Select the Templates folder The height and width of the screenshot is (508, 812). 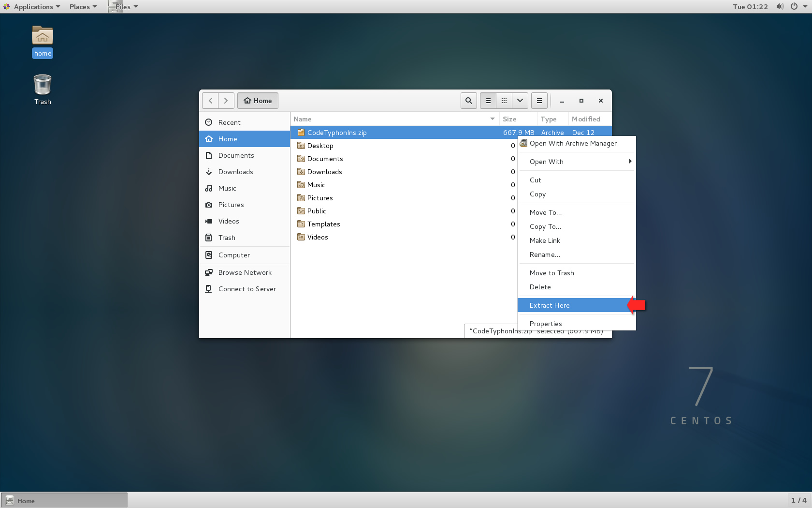(x=404, y=224)
